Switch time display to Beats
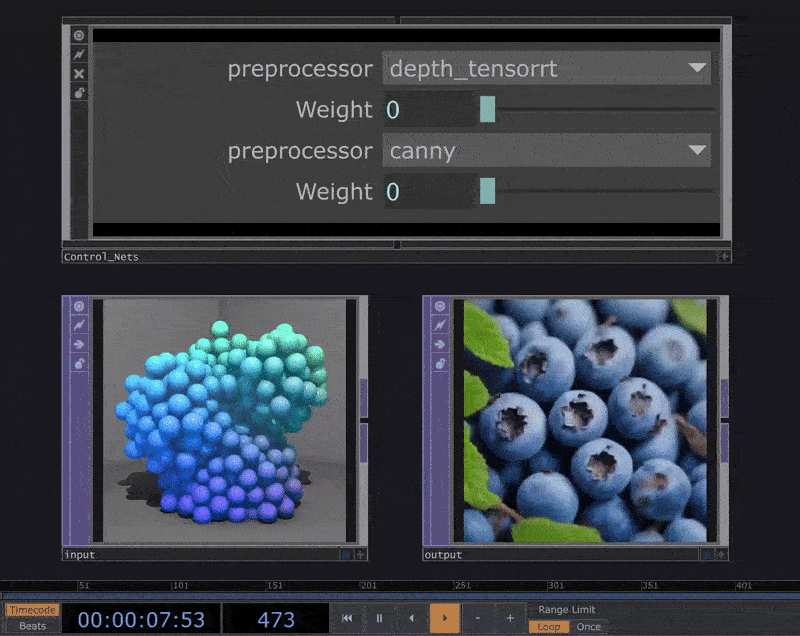Viewport: 800px width, 636px height. (x=33, y=626)
